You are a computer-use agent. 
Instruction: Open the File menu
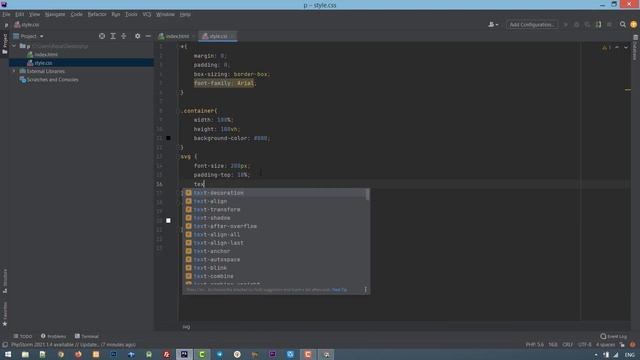tap(6, 14)
